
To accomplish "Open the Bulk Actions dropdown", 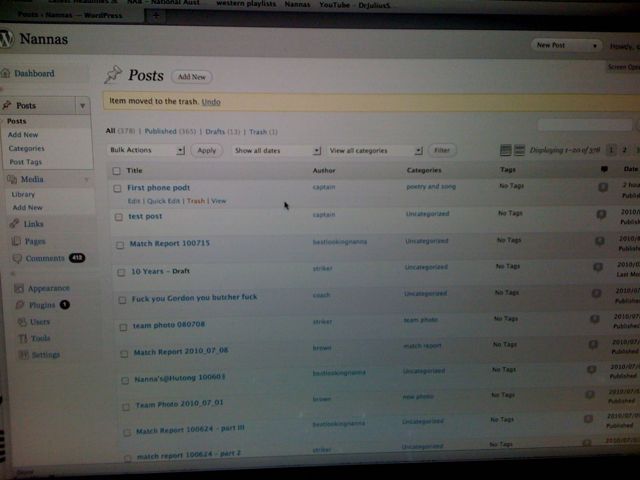I will [147, 150].
